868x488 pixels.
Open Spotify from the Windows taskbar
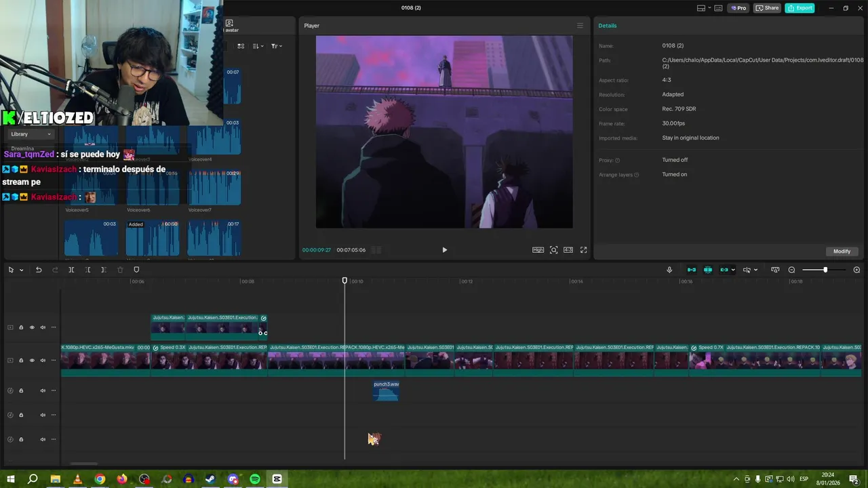pyautogui.click(x=255, y=479)
